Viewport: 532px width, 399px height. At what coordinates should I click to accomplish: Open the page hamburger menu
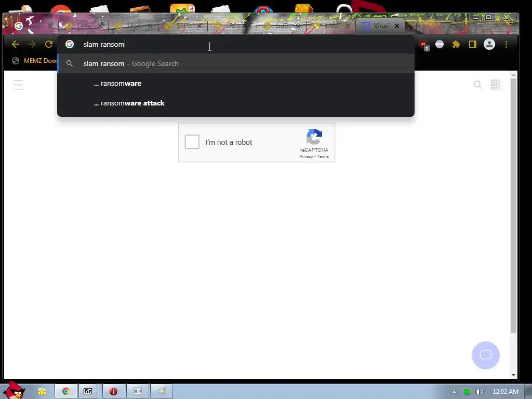[18, 85]
